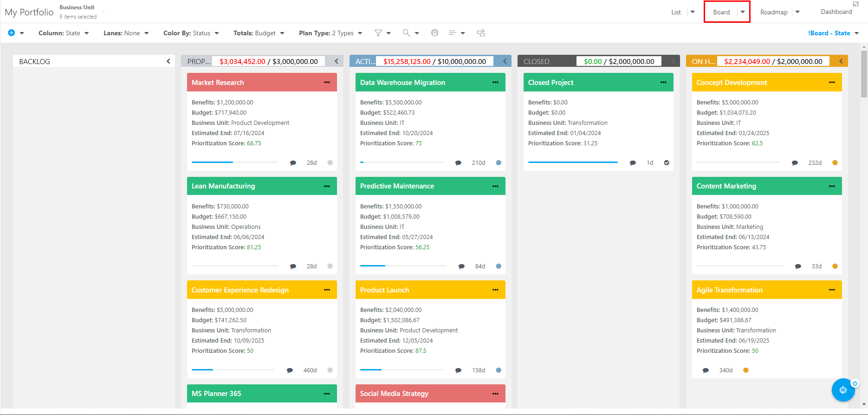Collapse the ON H... column with chevron
Screen dimensions: 868x415
[841, 61]
